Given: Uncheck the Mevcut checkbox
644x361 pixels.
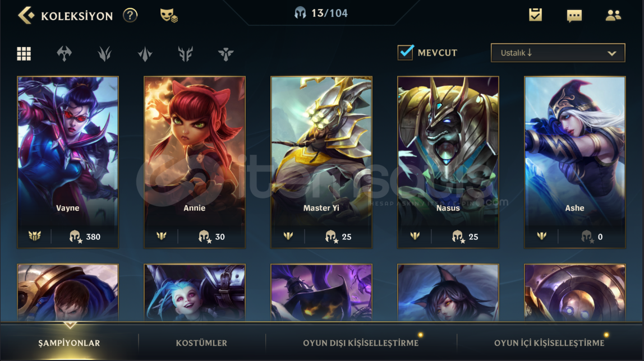Looking at the screenshot, I should [406, 53].
